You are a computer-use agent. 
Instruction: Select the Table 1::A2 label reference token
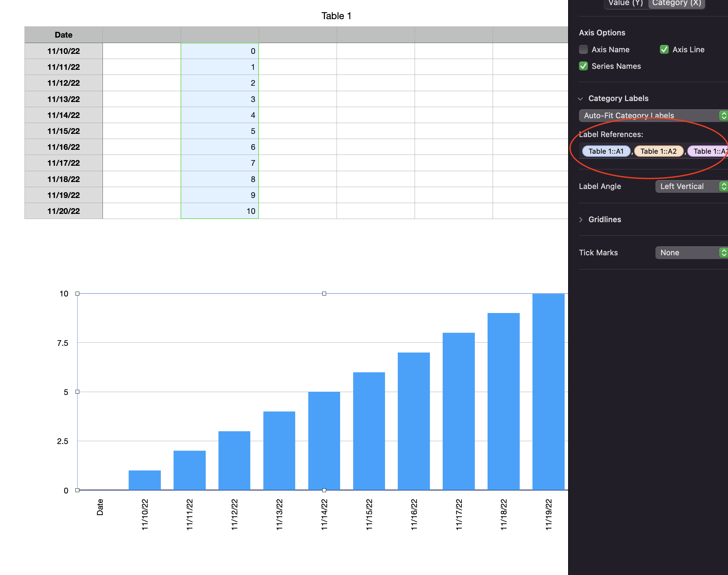[658, 151]
